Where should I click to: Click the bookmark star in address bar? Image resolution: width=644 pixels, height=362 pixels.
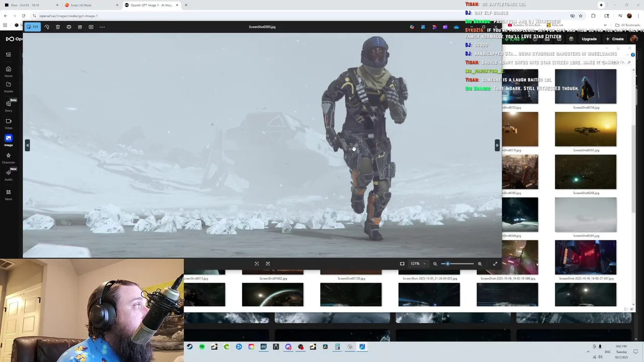click(x=581, y=16)
